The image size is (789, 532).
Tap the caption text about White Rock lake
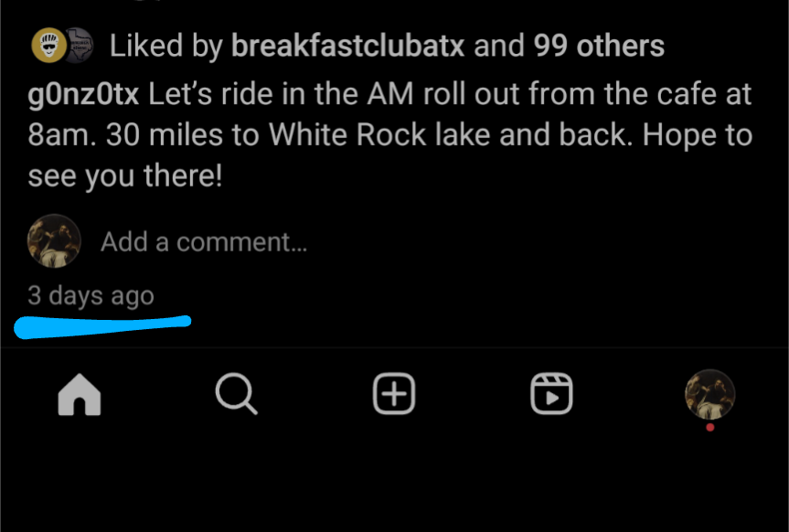point(393,134)
